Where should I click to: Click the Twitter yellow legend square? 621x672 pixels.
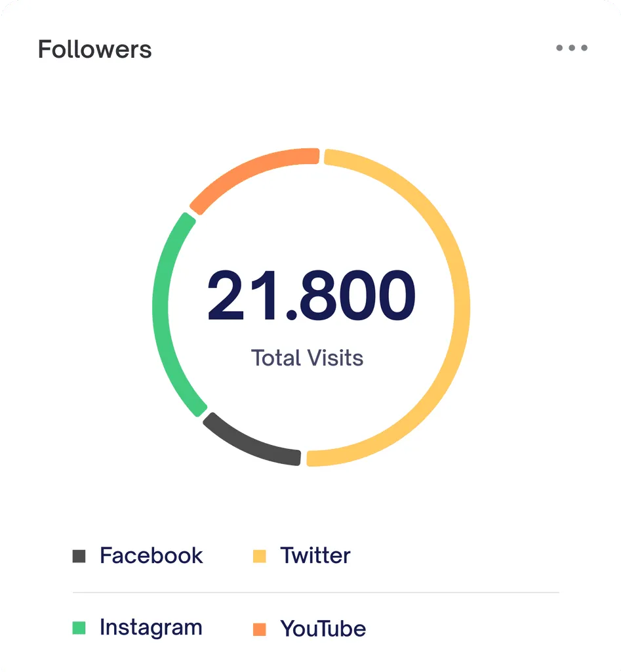[x=260, y=556]
